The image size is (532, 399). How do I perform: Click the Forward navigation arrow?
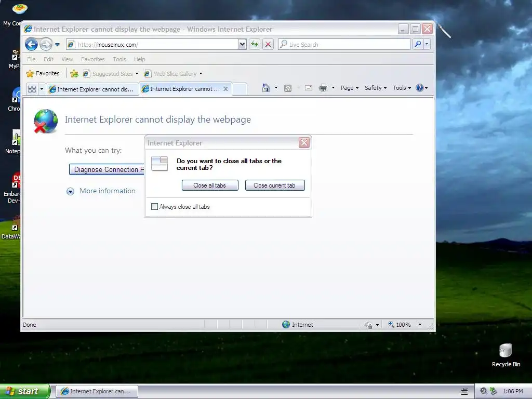[x=46, y=45]
